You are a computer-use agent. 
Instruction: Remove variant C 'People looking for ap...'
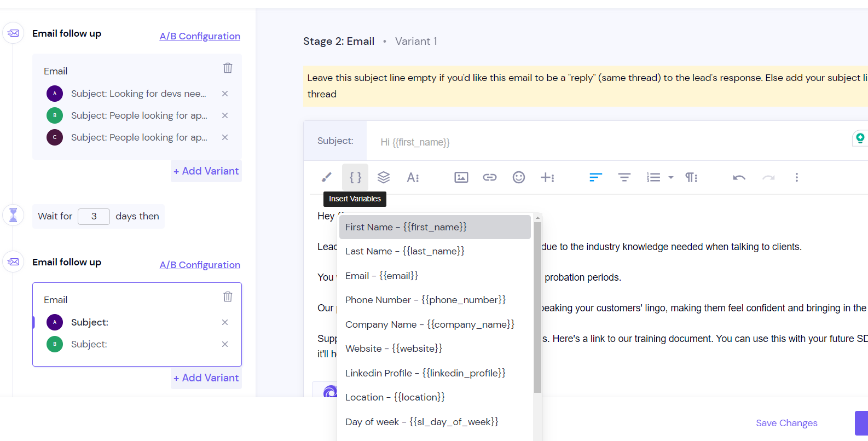coord(225,137)
